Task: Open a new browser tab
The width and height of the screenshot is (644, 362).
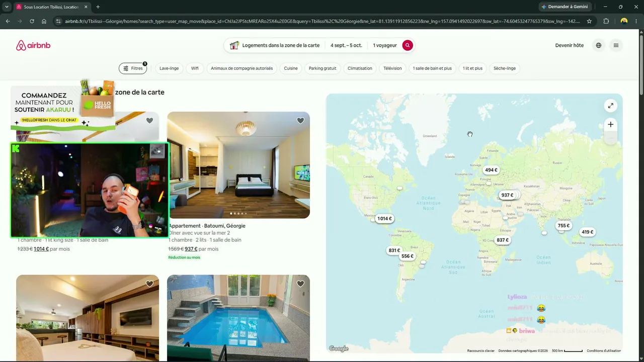Action: [x=98, y=7]
